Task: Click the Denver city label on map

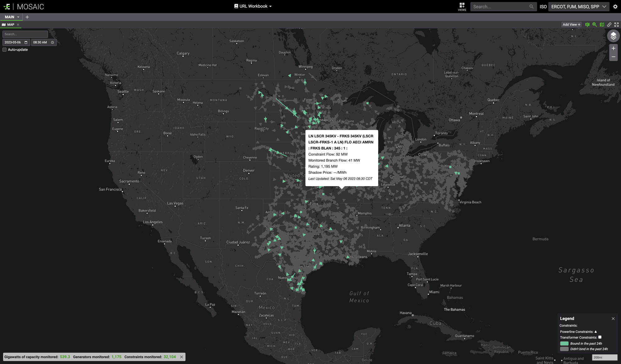Action: point(249,170)
